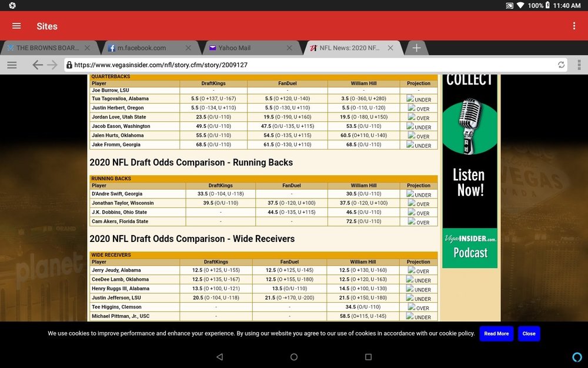
Task: Click Cam Akers' William Hill 72.5 odds
Action: click(x=363, y=221)
